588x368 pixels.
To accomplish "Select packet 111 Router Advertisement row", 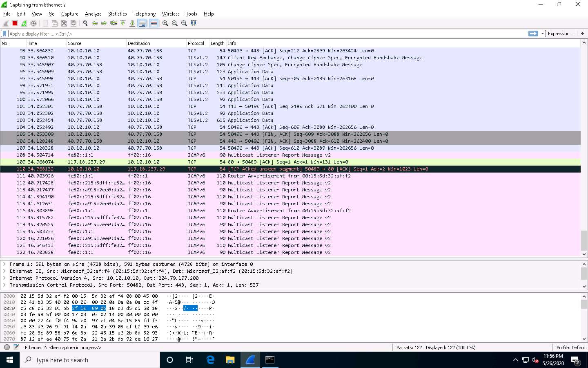I will pos(290,176).
